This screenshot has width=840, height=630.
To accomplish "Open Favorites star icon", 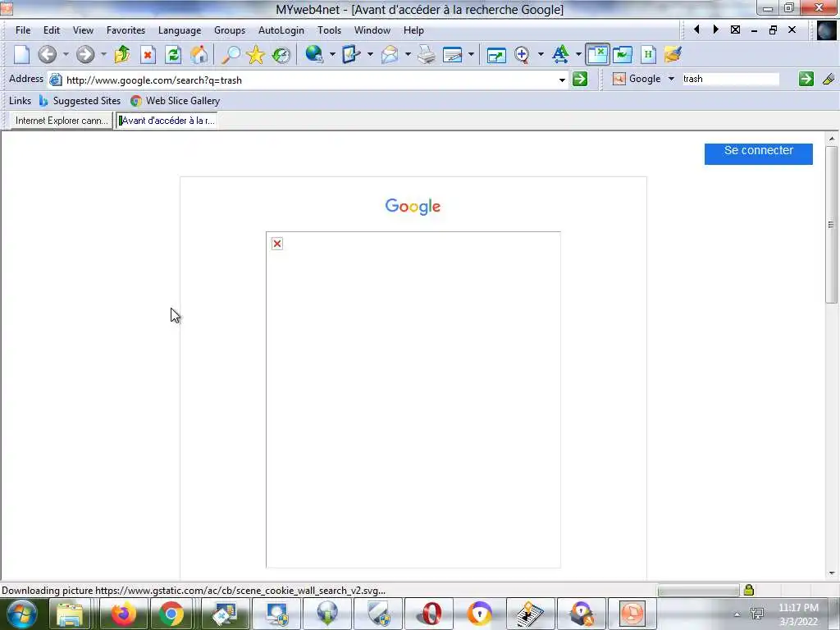I will click(256, 55).
